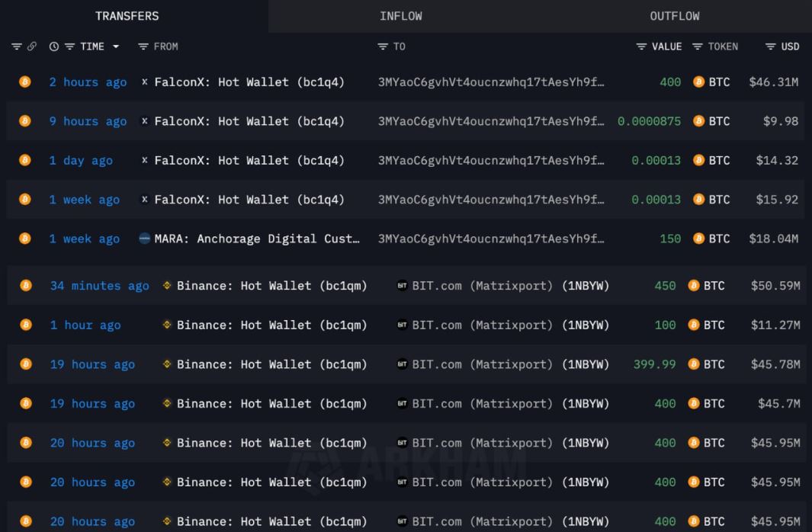812x532 pixels.
Task: Open the USD column filter
Action: click(x=770, y=46)
